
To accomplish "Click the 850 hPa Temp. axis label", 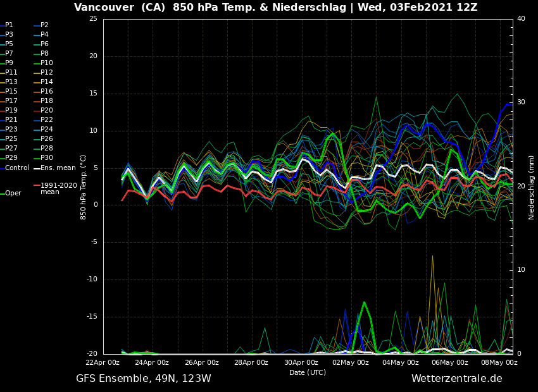I will coord(84,187).
